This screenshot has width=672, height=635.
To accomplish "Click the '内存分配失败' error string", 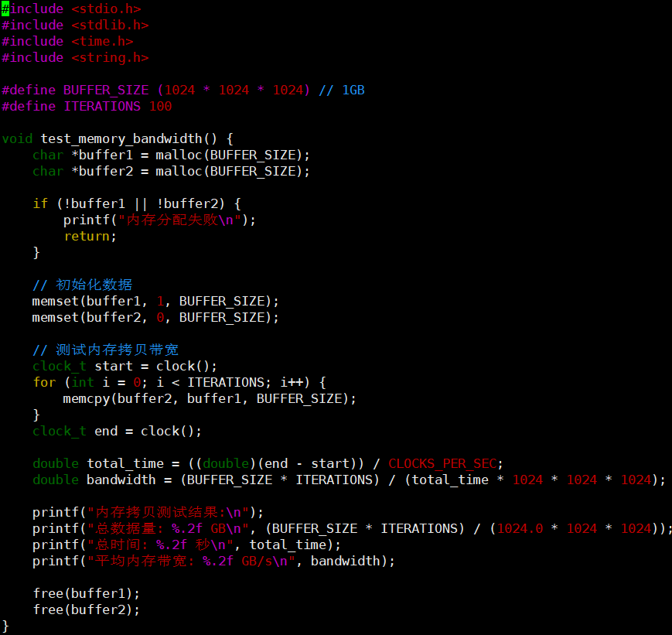I will click(180, 220).
